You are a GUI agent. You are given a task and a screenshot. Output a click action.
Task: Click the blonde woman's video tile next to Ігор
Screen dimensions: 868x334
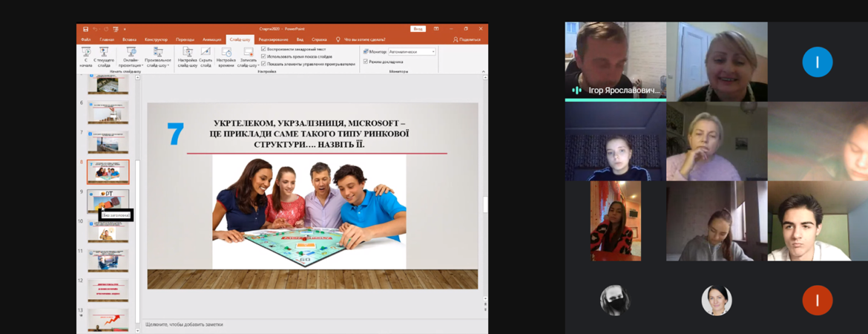point(717,62)
